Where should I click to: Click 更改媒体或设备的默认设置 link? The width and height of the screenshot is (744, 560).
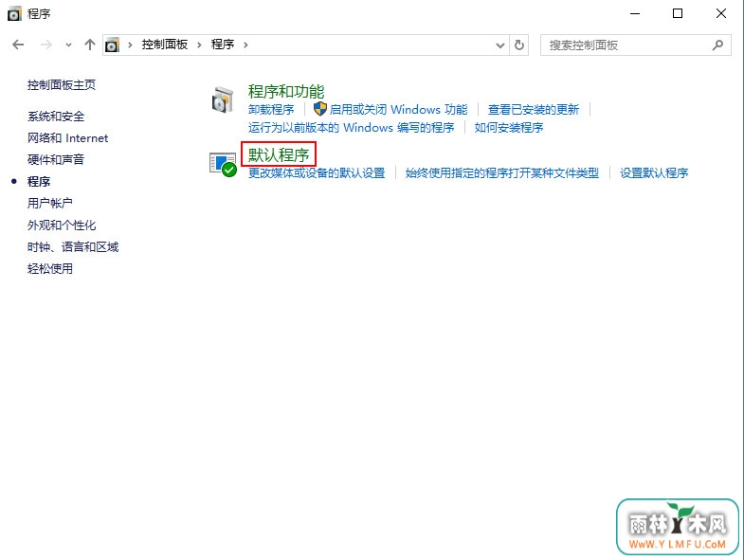pos(317,173)
